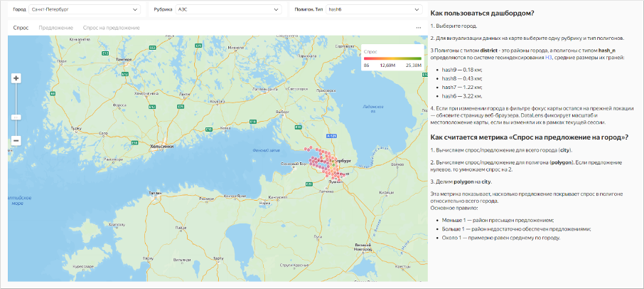Open the Спрос на предложение tab
Image resolution: width=644 pixels, height=289 pixels.
(x=111, y=28)
